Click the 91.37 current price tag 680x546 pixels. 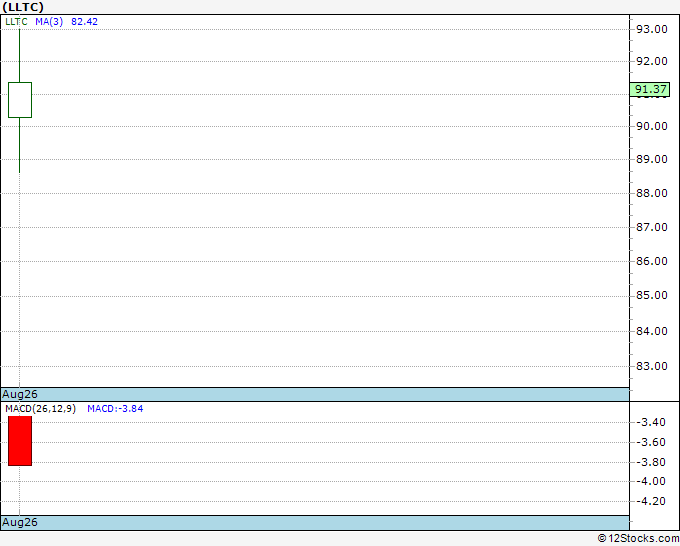pos(650,89)
